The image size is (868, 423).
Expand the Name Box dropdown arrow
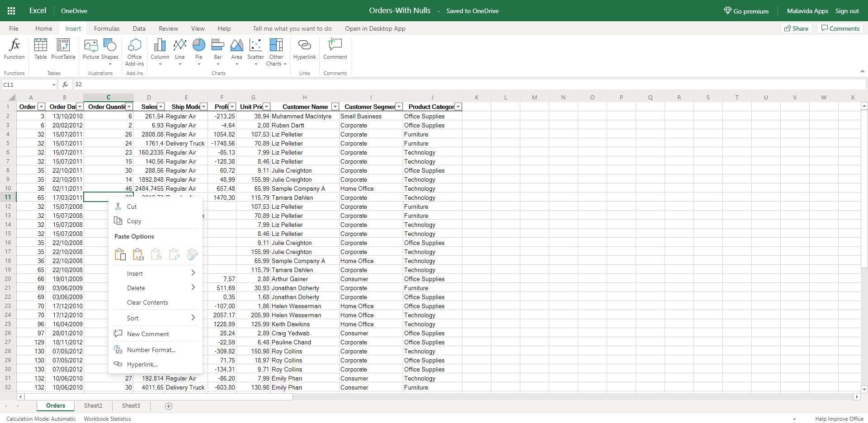click(x=53, y=85)
